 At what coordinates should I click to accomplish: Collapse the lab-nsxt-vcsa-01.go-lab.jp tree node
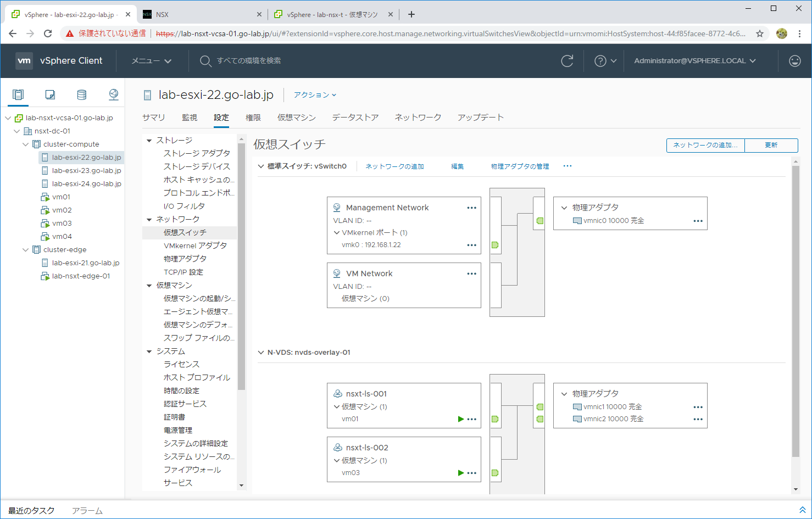[x=8, y=118]
